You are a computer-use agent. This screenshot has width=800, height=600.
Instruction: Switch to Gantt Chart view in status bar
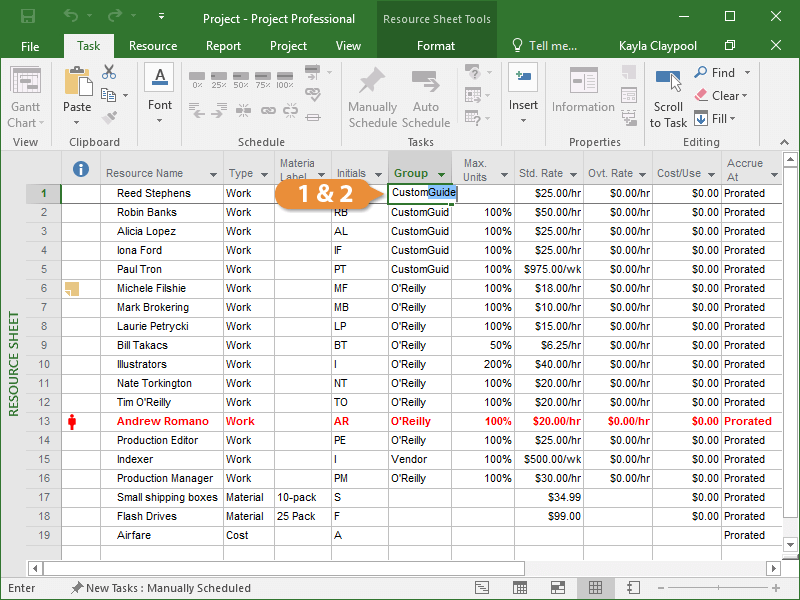[x=481, y=588]
